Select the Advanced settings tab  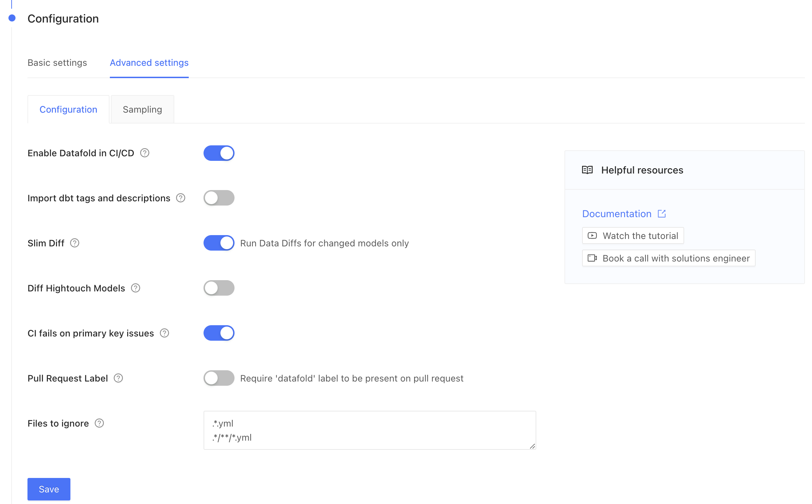[x=149, y=63]
